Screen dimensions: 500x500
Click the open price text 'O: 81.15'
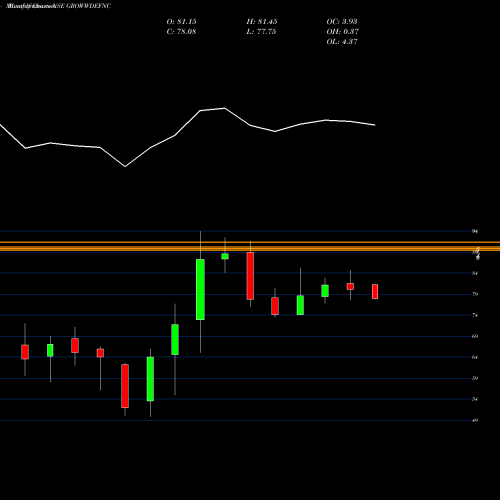(x=181, y=22)
